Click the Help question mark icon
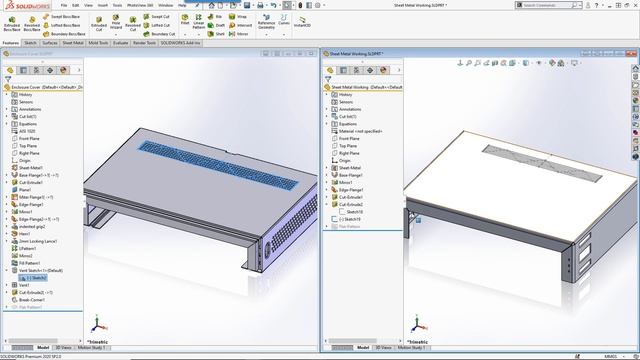Viewport: 640px width, 360px height. point(596,5)
